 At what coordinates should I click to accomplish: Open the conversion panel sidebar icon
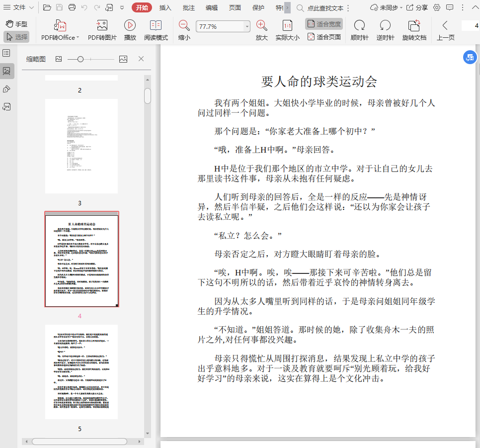coord(6,106)
